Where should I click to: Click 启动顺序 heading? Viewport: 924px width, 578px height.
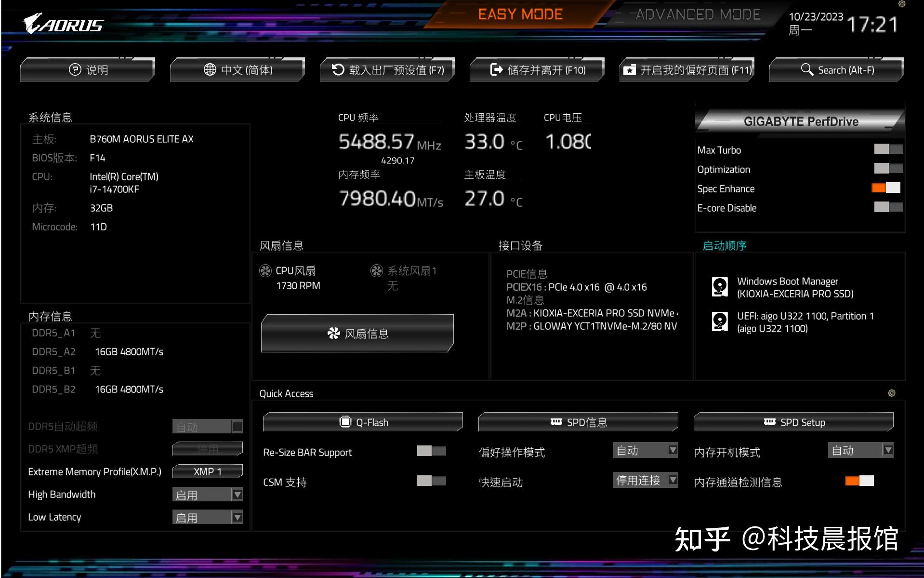tap(725, 246)
